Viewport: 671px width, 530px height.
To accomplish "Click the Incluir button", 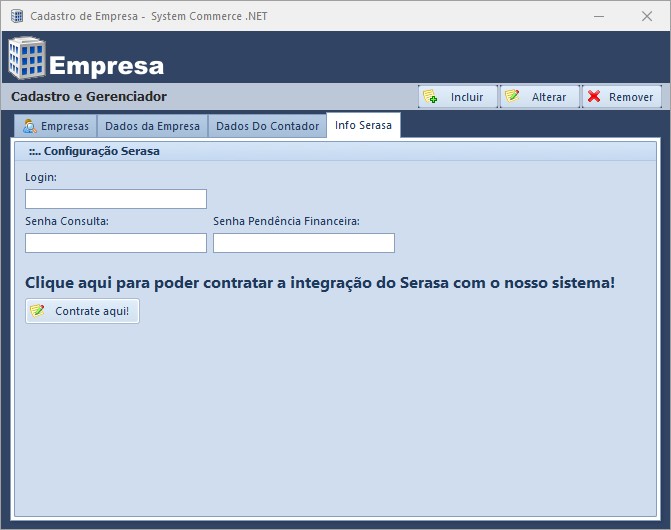I will 458,97.
